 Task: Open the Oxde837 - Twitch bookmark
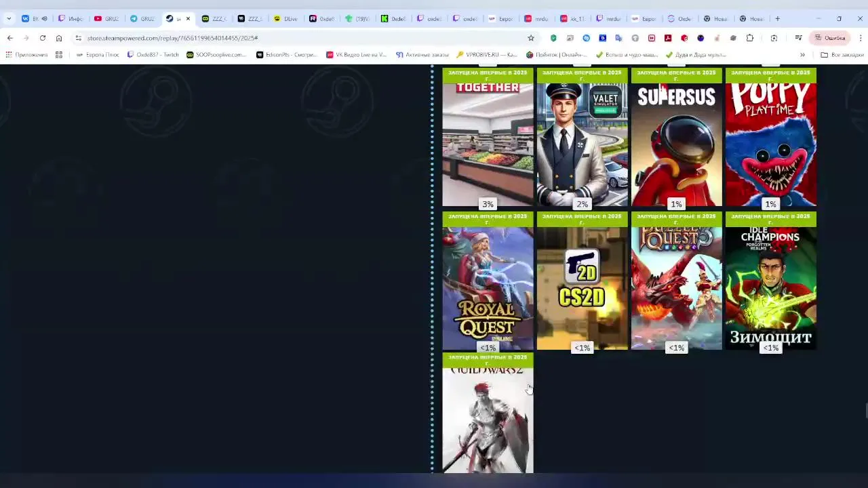[153, 55]
